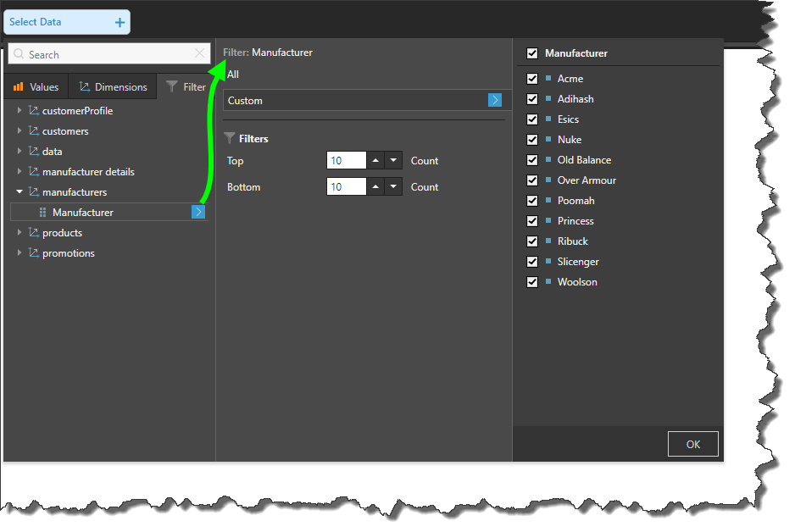Viewport: 795px width, 532px height.
Task: Click the customers dimension icon
Action: coord(33,130)
